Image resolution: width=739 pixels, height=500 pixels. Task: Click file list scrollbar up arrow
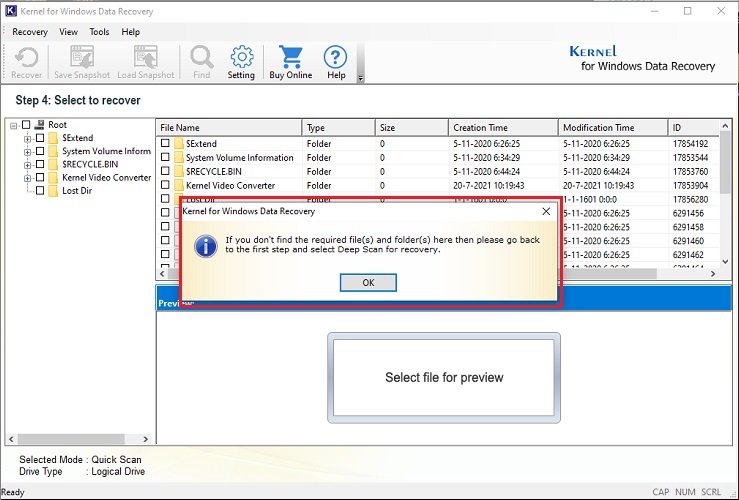tap(725, 126)
